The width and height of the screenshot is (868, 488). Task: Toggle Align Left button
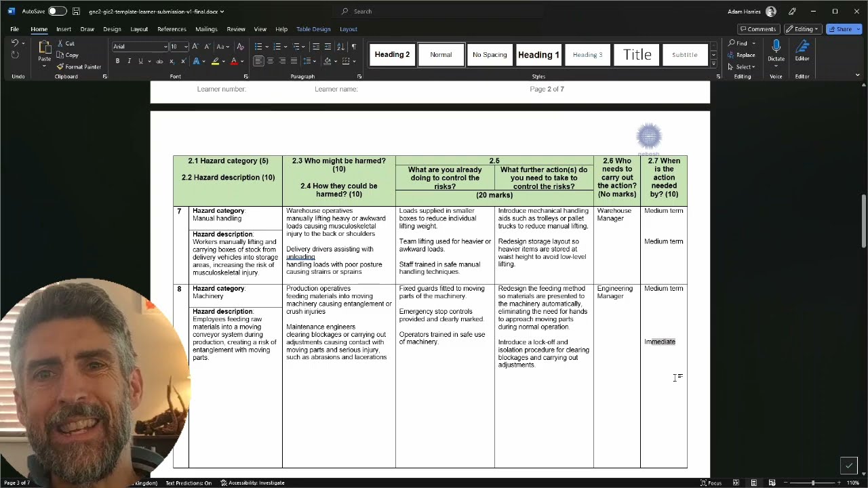click(x=258, y=62)
